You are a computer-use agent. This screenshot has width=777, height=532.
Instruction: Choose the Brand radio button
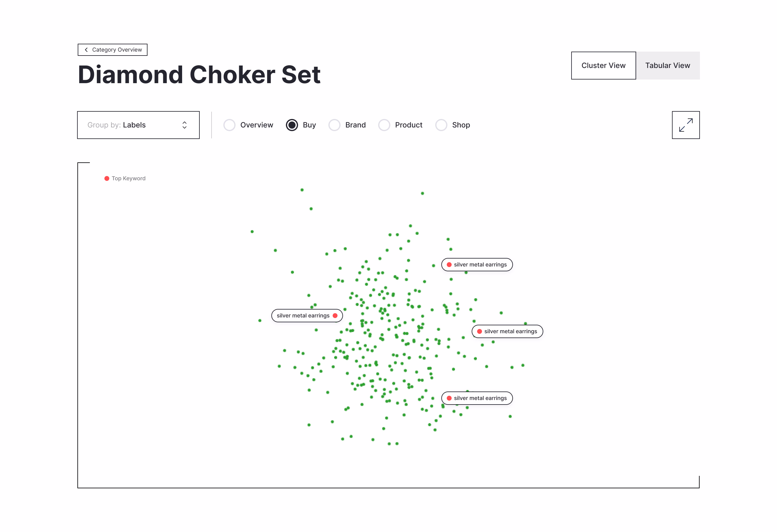tap(334, 125)
